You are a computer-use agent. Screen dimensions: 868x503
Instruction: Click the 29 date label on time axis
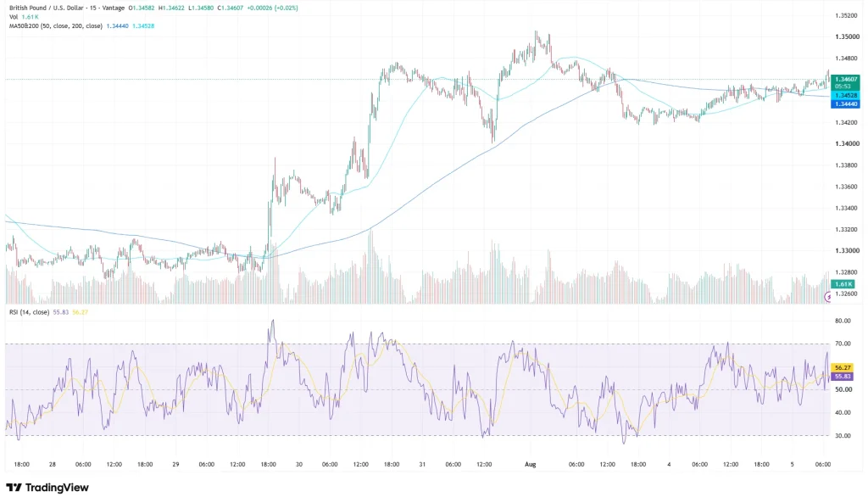click(175, 464)
